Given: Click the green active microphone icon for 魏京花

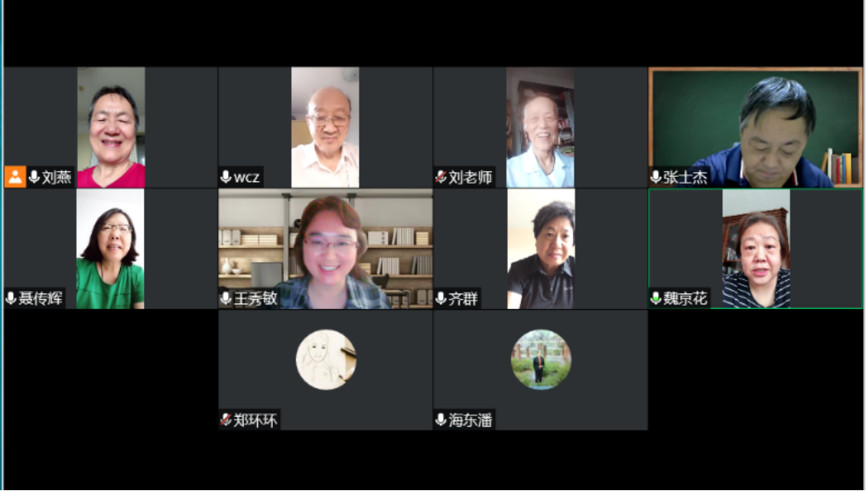Looking at the screenshot, I should click(656, 298).
